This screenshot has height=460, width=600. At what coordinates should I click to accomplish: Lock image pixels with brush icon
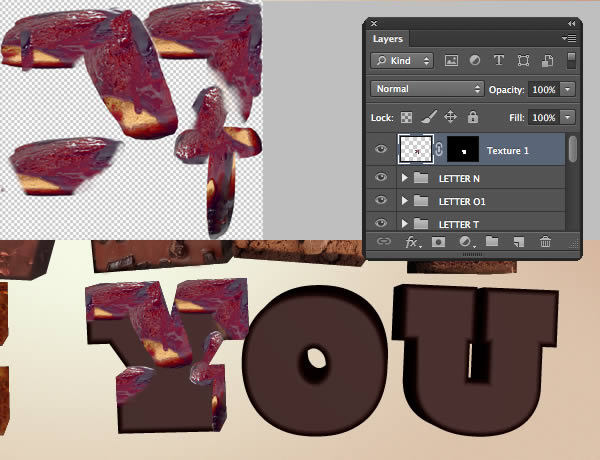click(429, 117)
